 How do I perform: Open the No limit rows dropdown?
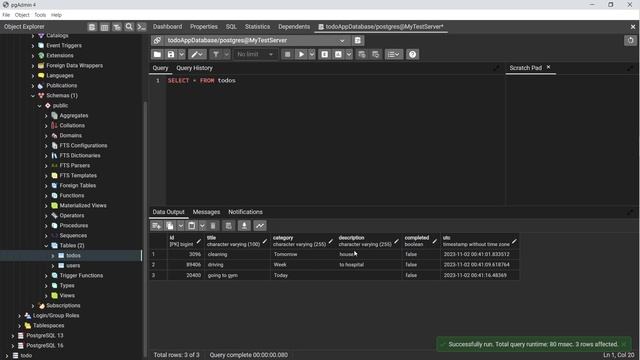(x=255, y=54)
